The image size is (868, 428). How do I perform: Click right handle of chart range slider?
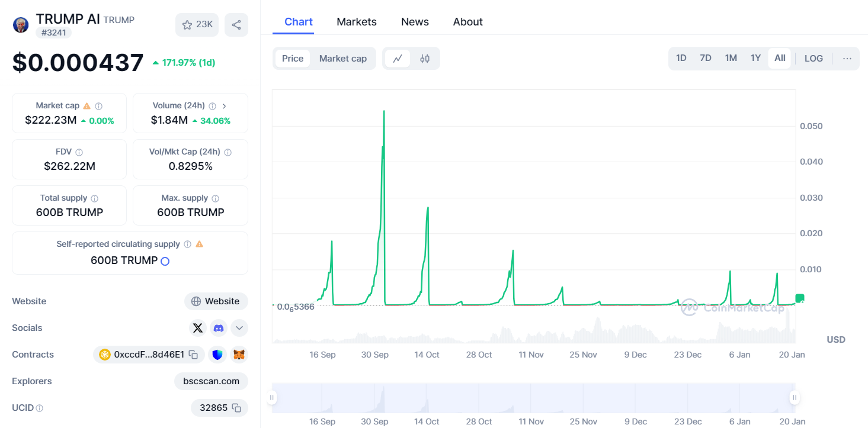795,398
